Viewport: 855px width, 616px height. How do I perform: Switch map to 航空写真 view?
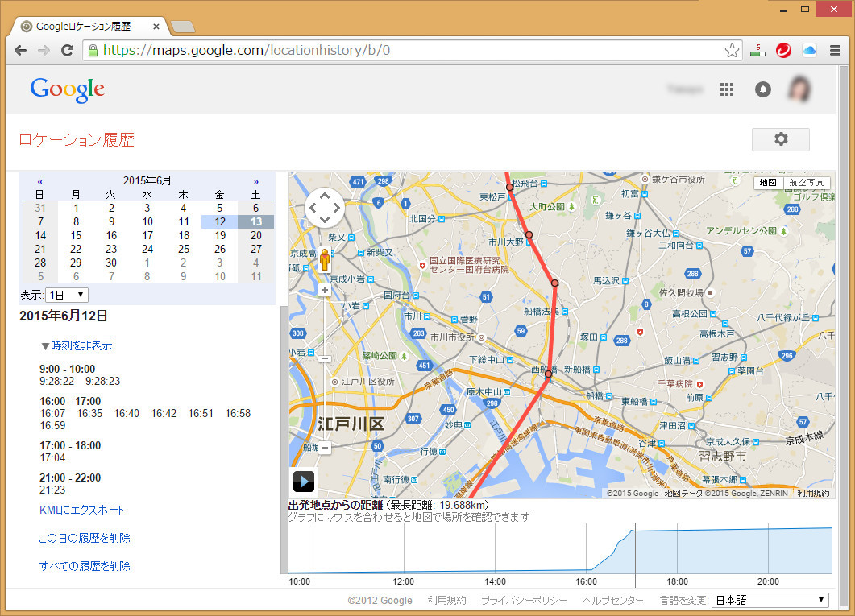[x=807, y=183]
